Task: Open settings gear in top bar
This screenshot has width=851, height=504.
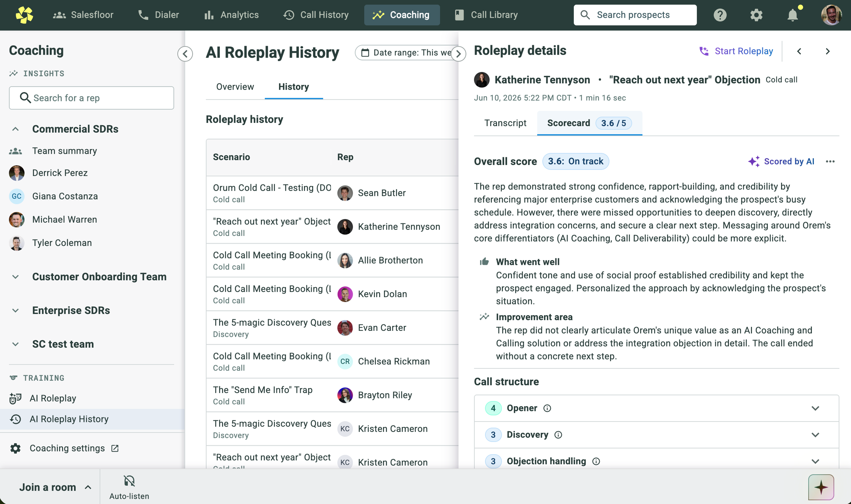Action: (756, 15)
